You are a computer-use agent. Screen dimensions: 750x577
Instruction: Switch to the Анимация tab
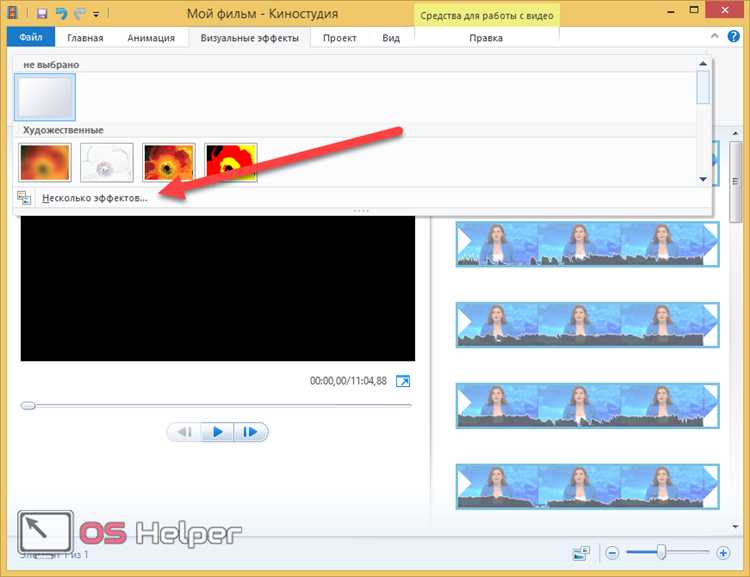[151, 38]
